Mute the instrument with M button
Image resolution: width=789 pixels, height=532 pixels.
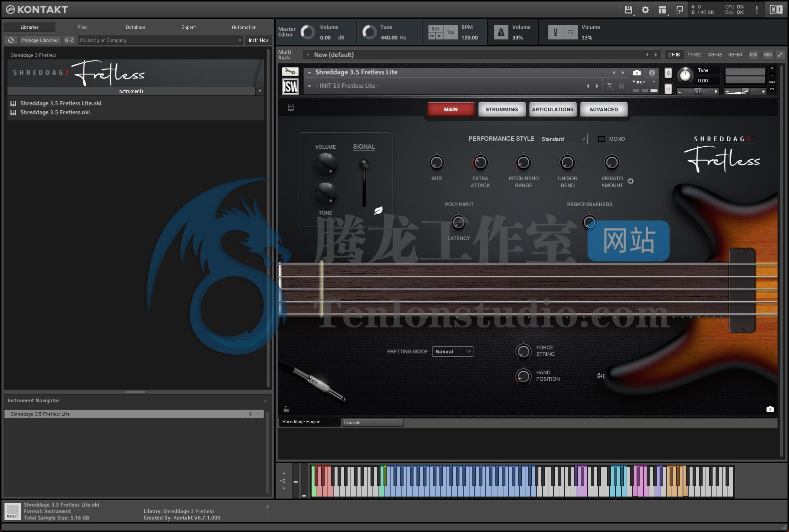668,89
